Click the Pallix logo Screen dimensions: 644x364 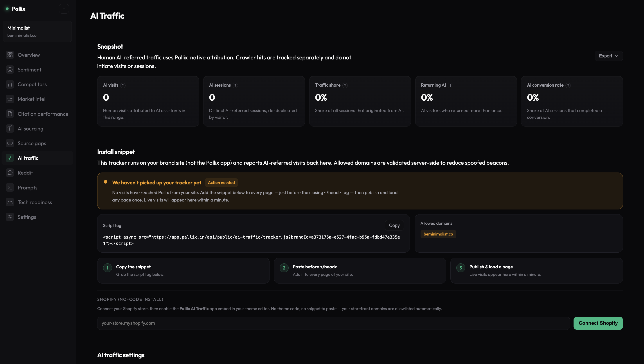(x=16, y=9)
